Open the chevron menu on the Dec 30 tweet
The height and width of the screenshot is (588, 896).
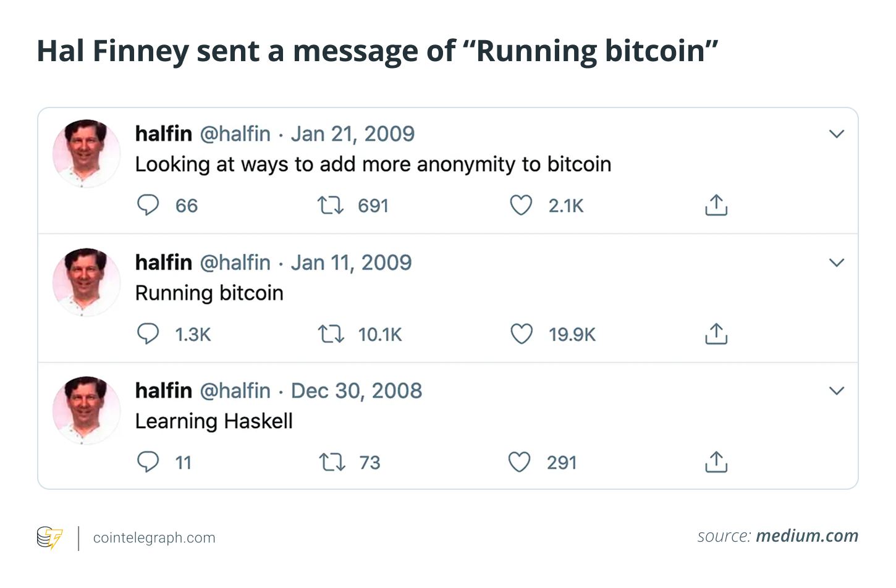click(837, 390)
